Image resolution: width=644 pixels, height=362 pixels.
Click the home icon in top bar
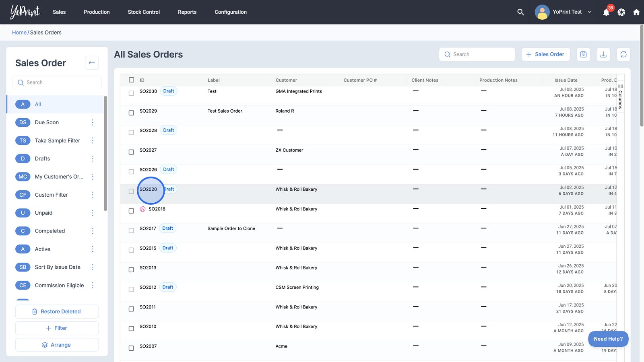636,12
